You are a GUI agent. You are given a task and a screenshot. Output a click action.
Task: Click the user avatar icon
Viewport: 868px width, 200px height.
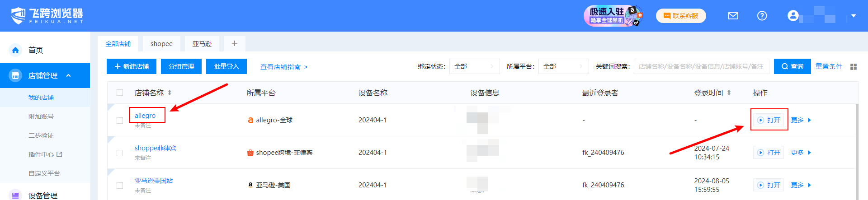tap(793, 16)
